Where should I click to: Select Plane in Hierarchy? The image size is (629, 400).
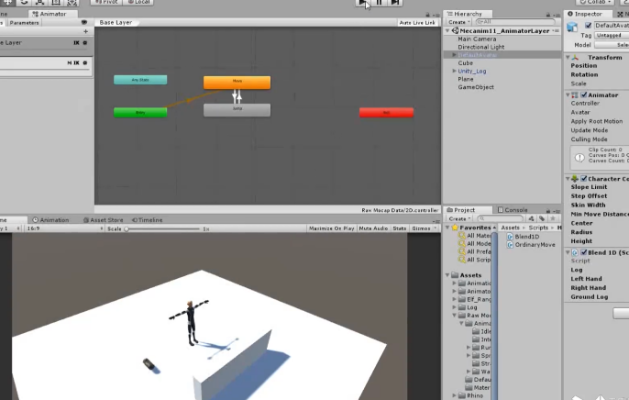[465, 79]
